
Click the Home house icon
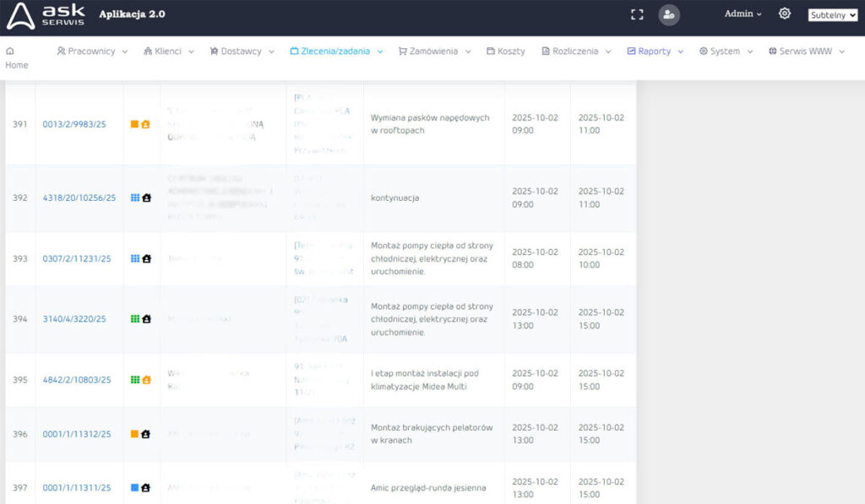click(x=10, y=51)
